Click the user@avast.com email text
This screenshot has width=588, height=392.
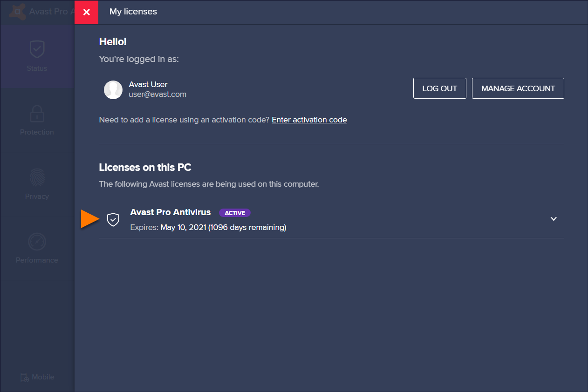click(x=157, y=94)
